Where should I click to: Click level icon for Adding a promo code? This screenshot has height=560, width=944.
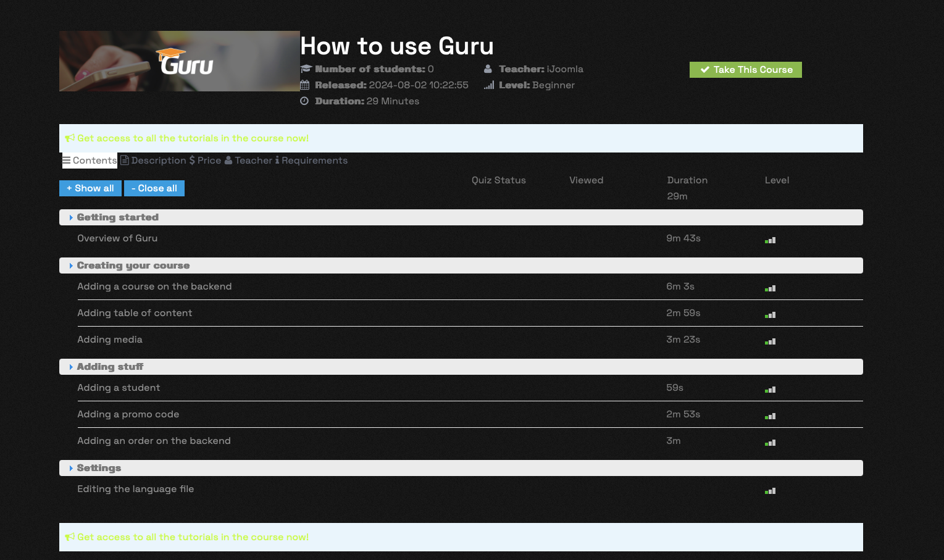tap(770, 416)
